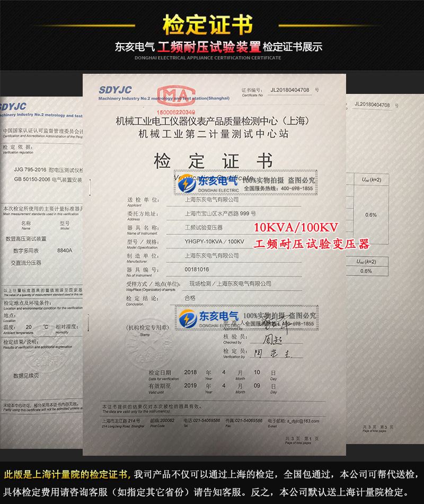Click 数字多用表 on left certificate

(x=26, y=251)
